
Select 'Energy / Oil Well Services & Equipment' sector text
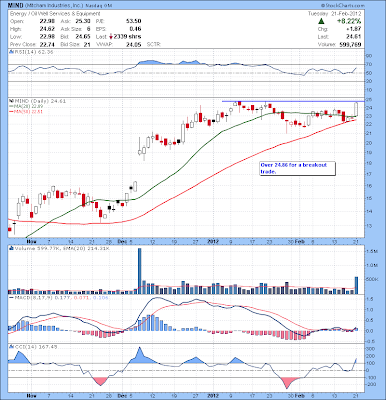pyautogui.click(x=55, y=14)
